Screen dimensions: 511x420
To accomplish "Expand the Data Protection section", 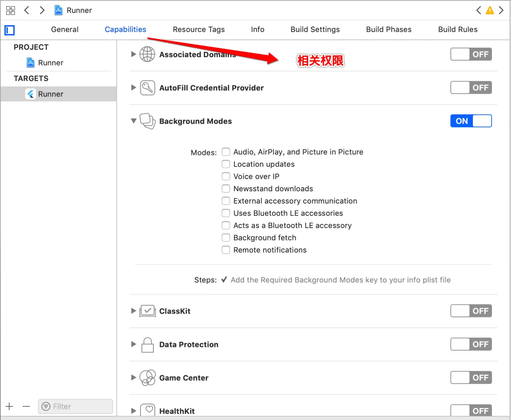I will [134, 344].
